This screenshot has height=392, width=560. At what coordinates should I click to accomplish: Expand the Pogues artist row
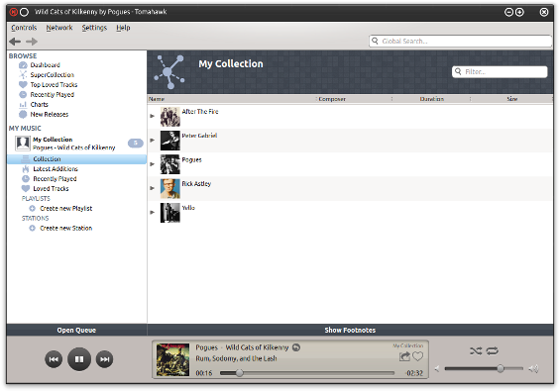(x=153, y=164)
